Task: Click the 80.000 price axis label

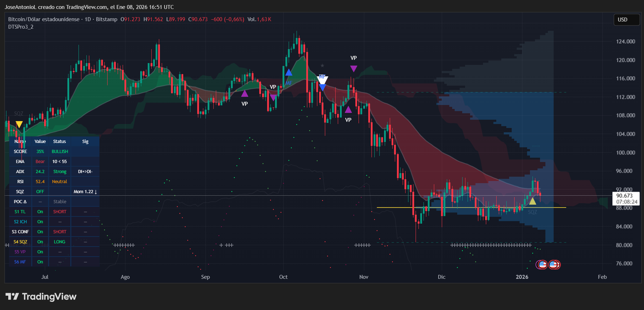Action: 624,245
